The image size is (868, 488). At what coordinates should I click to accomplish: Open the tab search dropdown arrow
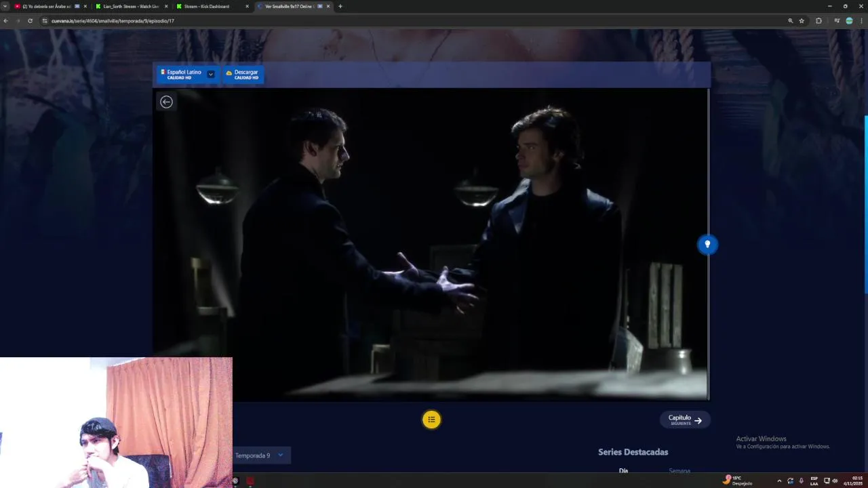click(x=5, y=6)
